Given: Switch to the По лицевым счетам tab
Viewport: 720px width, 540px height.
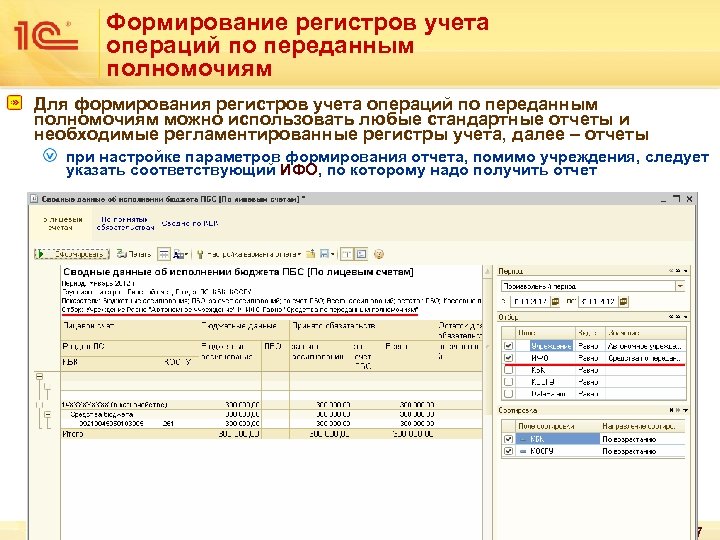Looking at the screenshot, I should tap(61, 223).
